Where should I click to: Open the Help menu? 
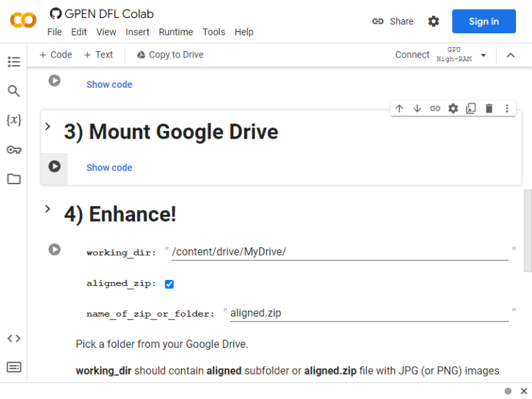point(244,32)
